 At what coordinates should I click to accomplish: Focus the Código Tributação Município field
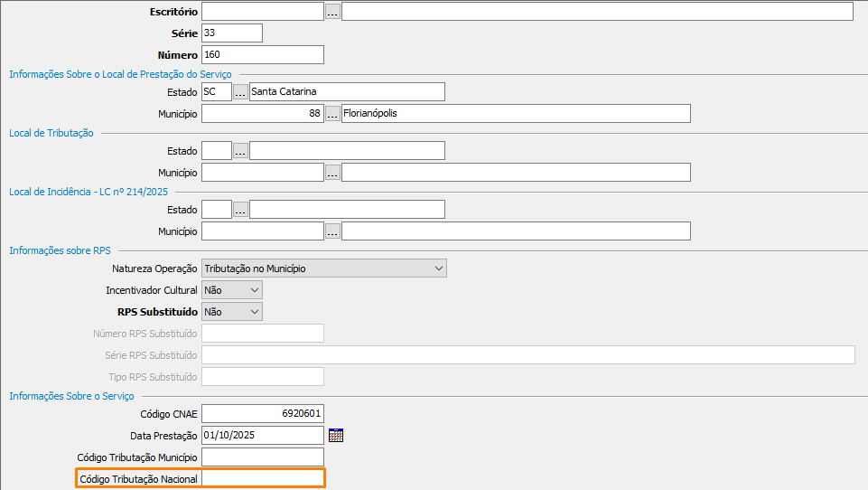click(262, 457)
